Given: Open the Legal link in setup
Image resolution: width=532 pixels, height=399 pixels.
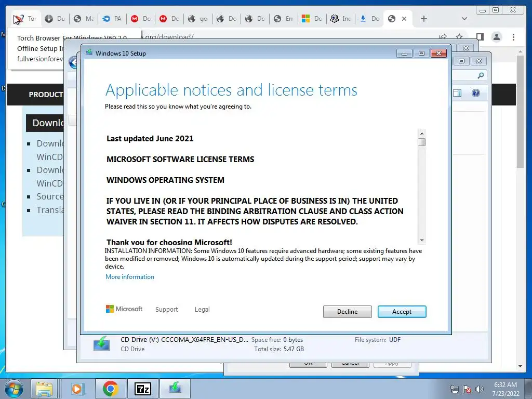Looking at the screenshot, I should (202, 310).
